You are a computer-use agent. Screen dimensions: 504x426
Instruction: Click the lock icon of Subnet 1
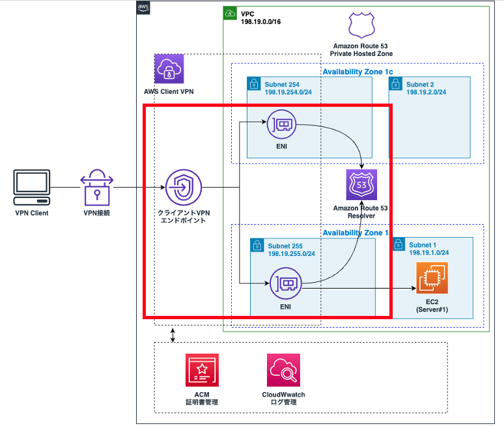399,244
